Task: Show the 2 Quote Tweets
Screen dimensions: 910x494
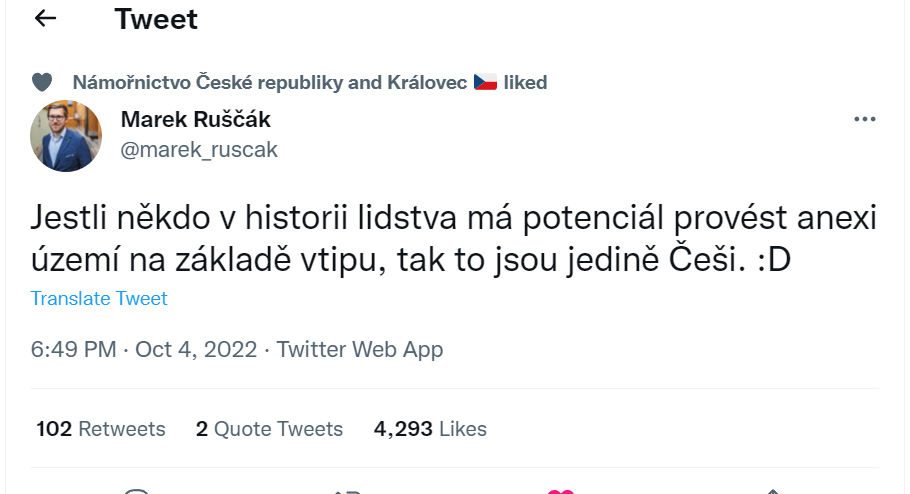Action: 269,429
